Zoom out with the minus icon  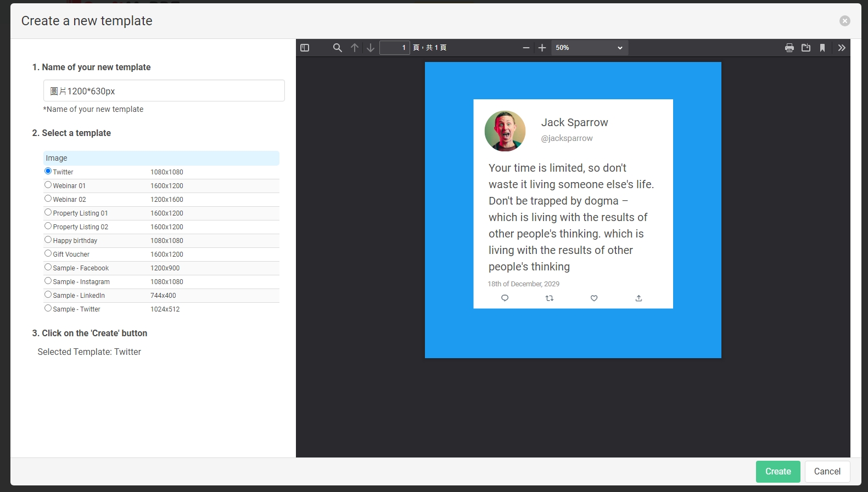[x=526, y=48]
